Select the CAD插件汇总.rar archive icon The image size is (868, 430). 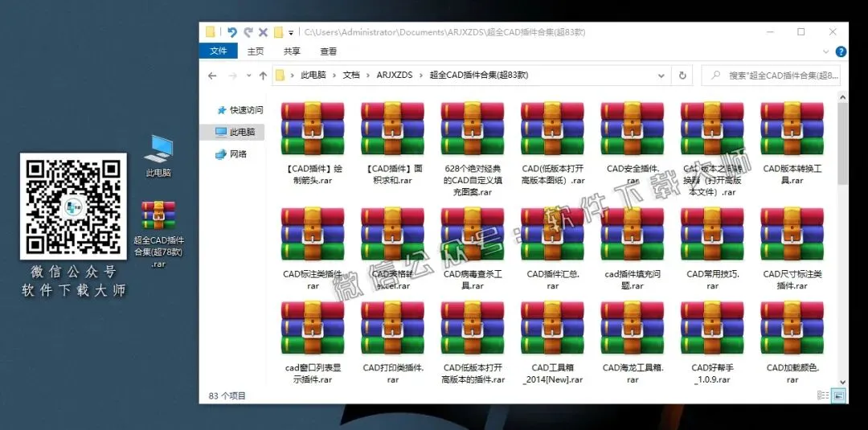552,234
